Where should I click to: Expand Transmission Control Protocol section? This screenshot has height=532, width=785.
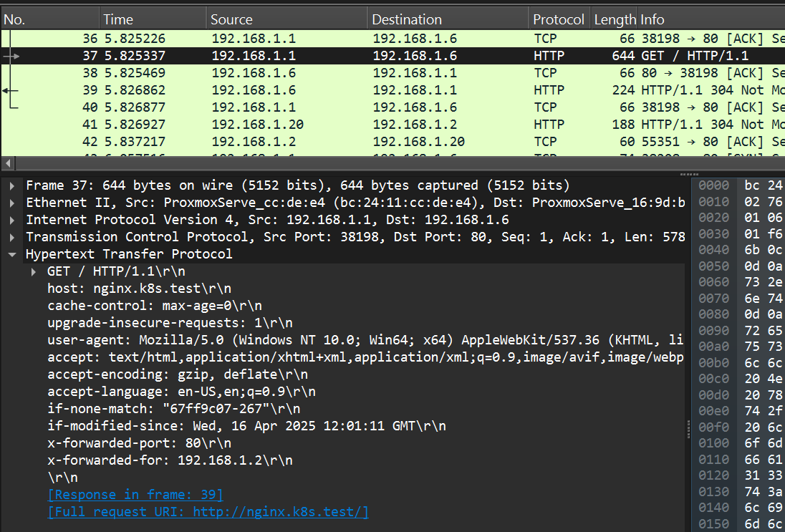coord(13,237)
